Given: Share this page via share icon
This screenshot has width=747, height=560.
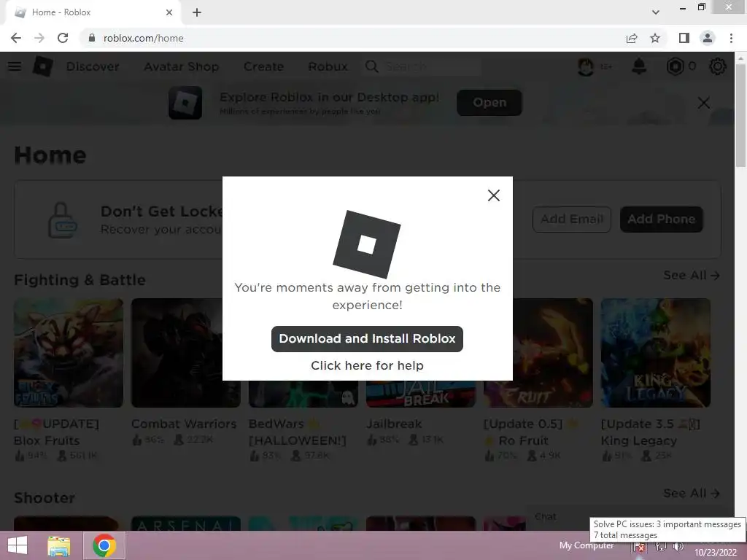Looking at the screenshot, I should click(x=632, y=38).
